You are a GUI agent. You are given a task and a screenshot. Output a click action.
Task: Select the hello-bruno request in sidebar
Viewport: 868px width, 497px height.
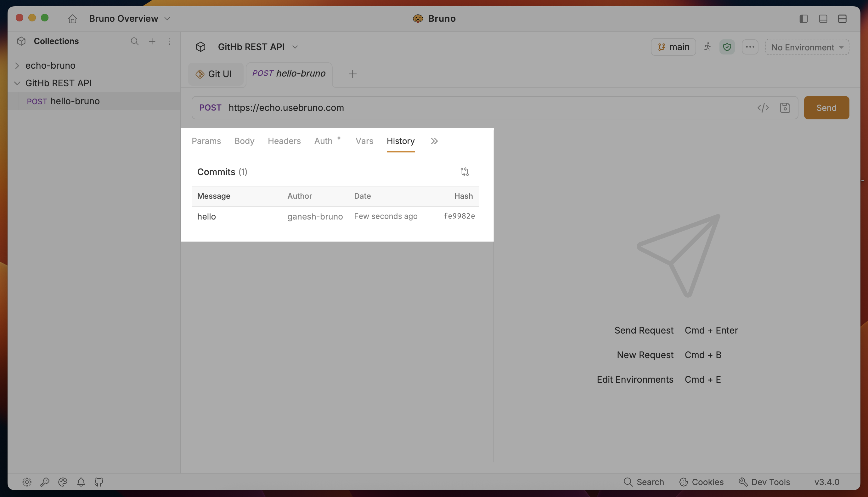[94, 101]
